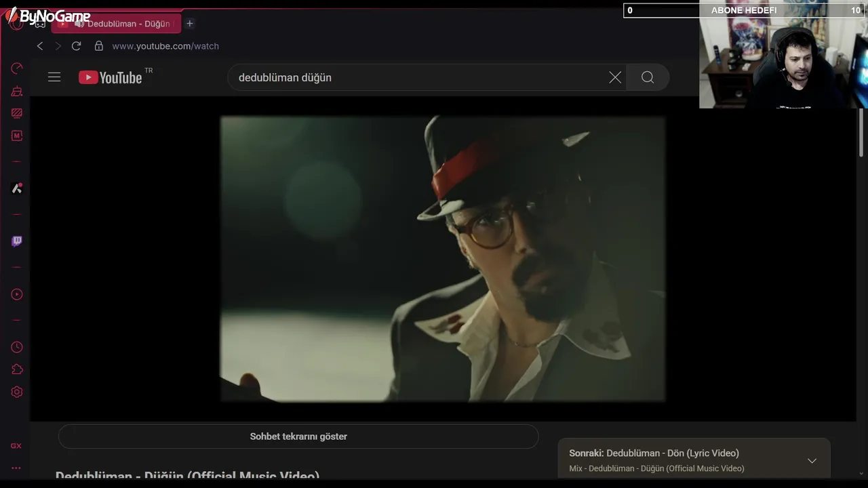Click Sohbet tekrarını göster button
Viewport: 868px width, 488px height.
298,436
